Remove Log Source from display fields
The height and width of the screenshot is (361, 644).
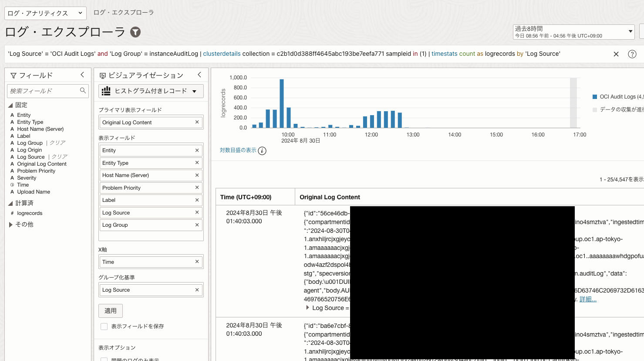[x=197, y=212]
